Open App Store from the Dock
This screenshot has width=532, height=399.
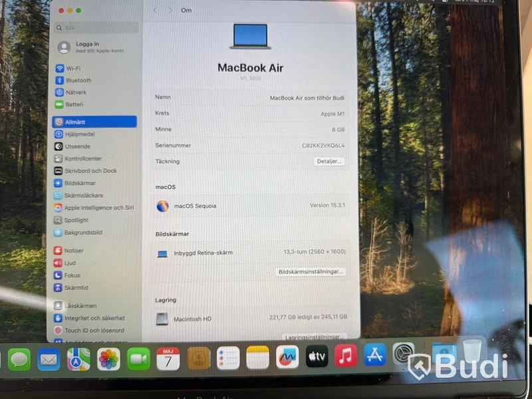[374, 355]
